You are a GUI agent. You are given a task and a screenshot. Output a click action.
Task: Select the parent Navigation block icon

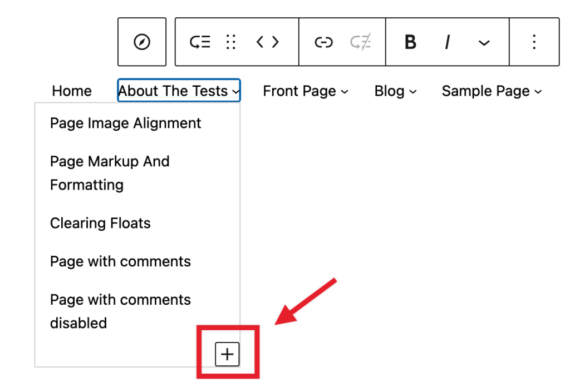pos(142,42)
